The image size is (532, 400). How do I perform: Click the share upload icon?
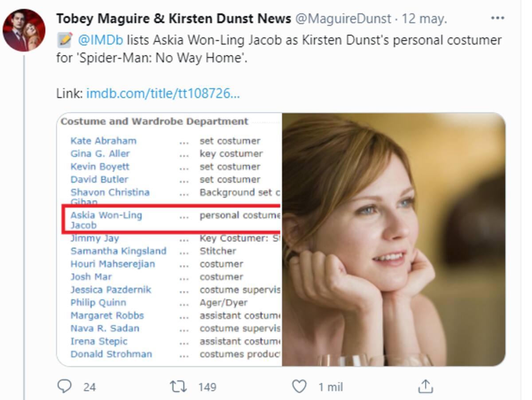(425, 386)
